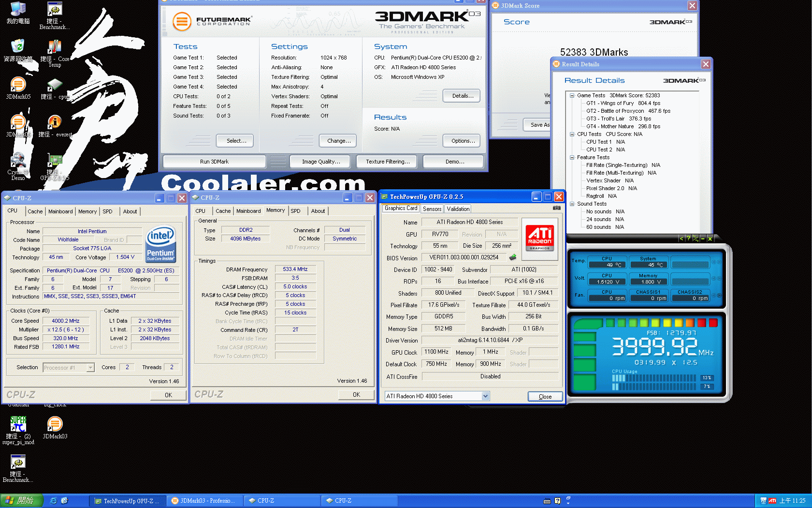Screen dimensions: 812x508
Task: Open the Graphics Card tab in GPU-Z
Action: pyautogui.click(x=401, y=208)
